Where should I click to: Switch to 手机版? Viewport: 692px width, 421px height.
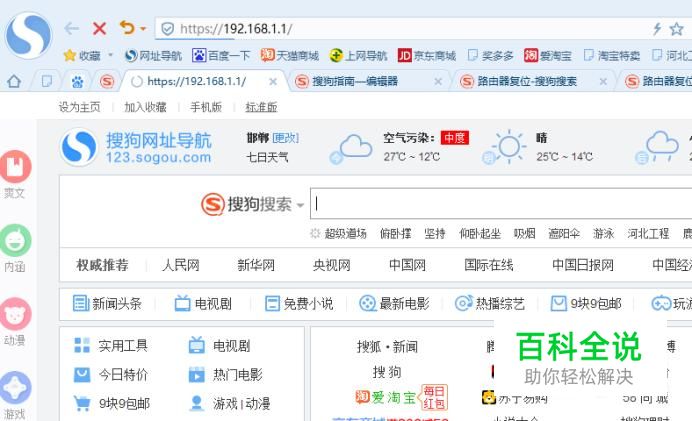tap(206, 107)
